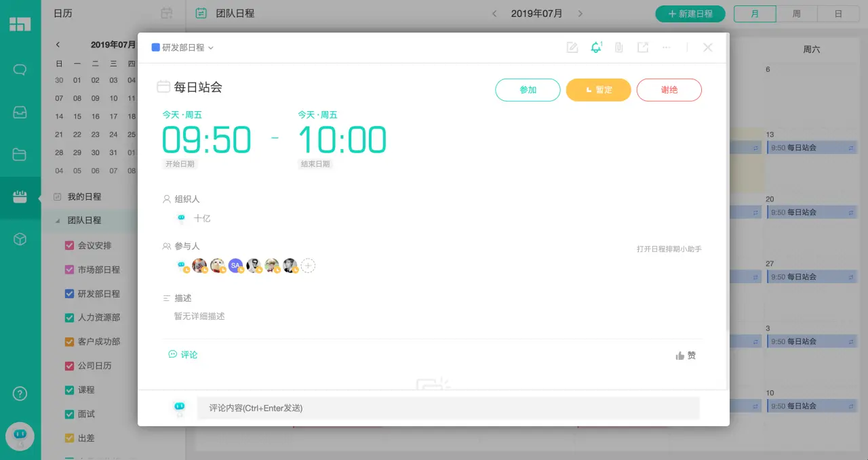The image size is (868, 460).
Task: Open the more options ellipsis icon
Action: [x=666, y=47]
